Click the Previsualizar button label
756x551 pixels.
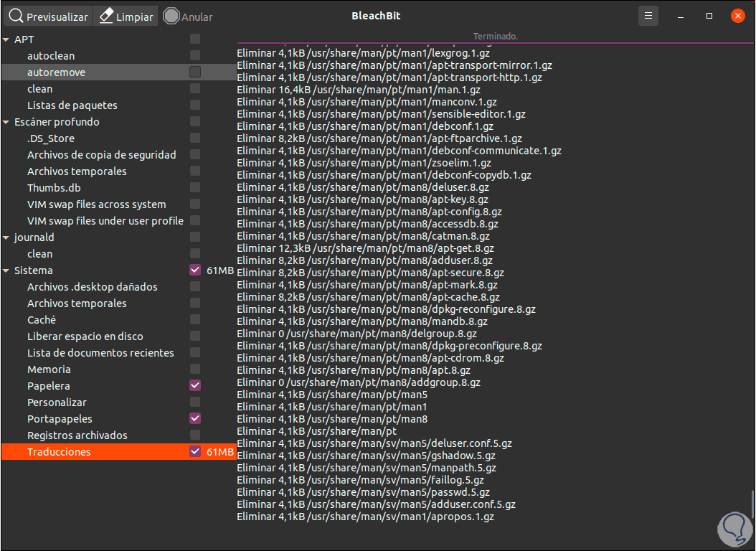[x=57, y=17]
